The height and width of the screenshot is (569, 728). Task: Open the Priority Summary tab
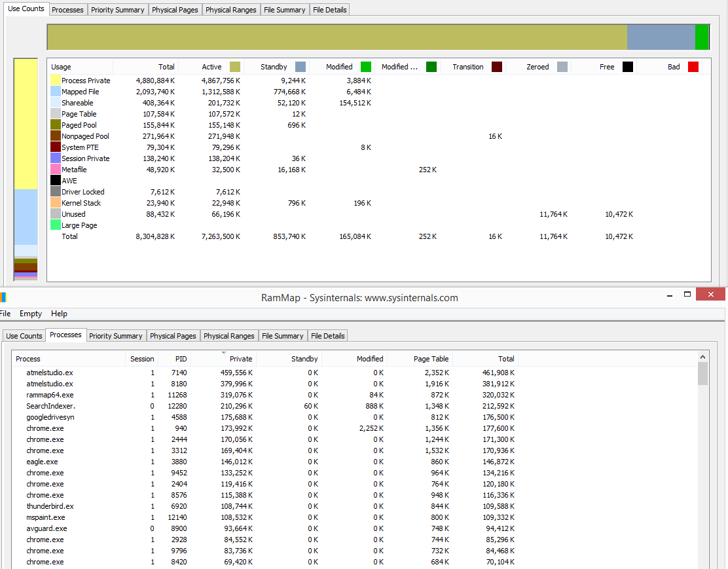pyautogui.click(x=116, y=335)
